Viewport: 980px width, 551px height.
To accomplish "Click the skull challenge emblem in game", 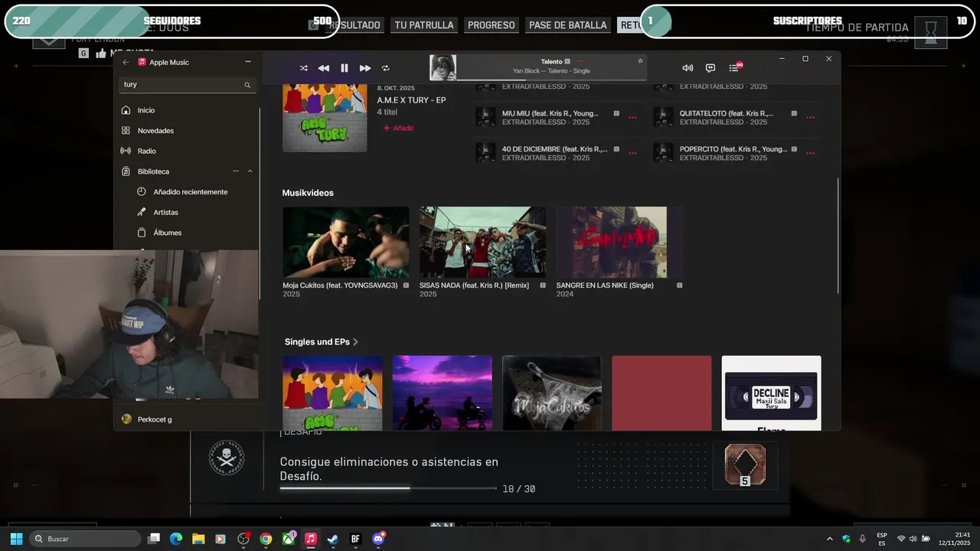I will click(227, 458).
